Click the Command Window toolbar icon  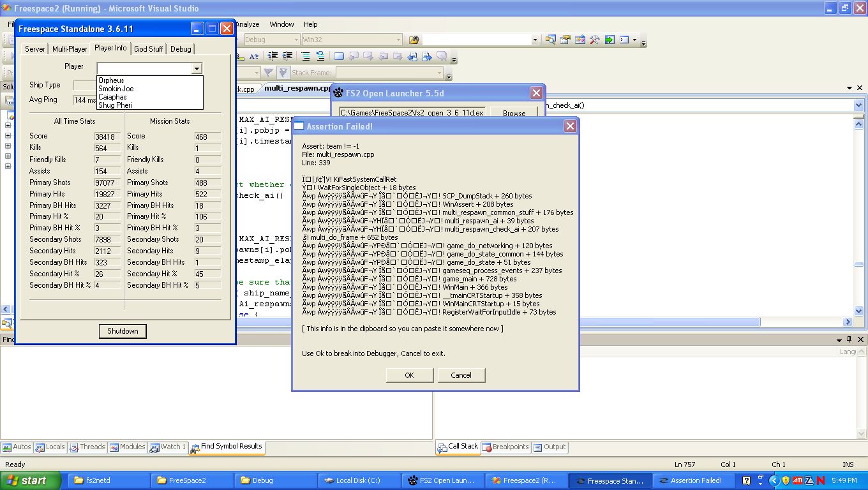click(624, 40)
